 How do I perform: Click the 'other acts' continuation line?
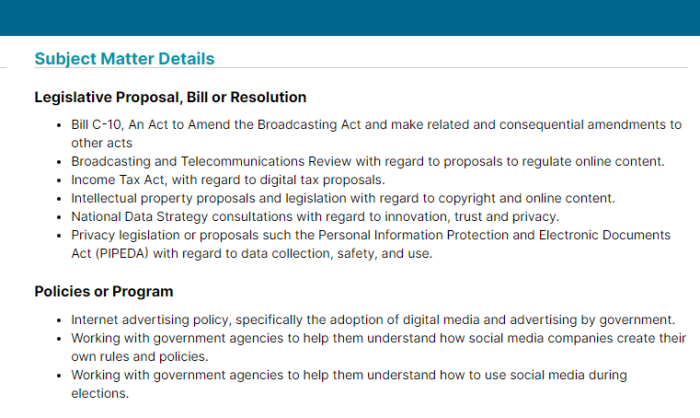pos(102,143)
